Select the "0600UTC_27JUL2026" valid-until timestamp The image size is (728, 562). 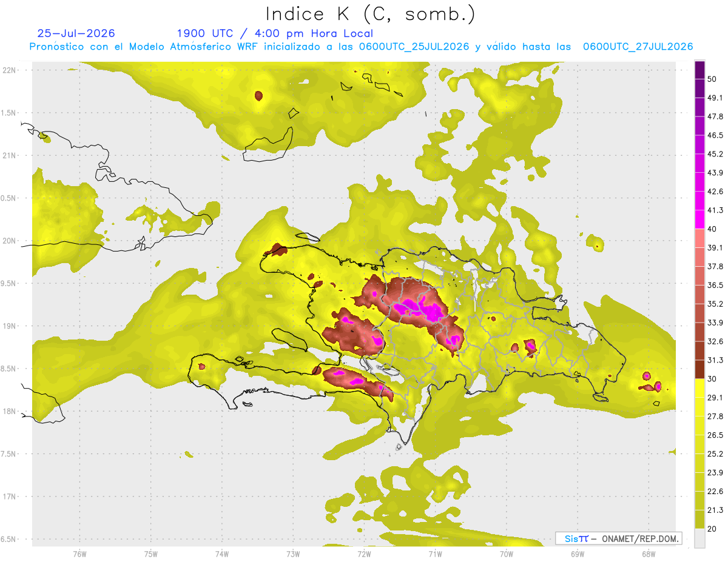tap(638, 47)
